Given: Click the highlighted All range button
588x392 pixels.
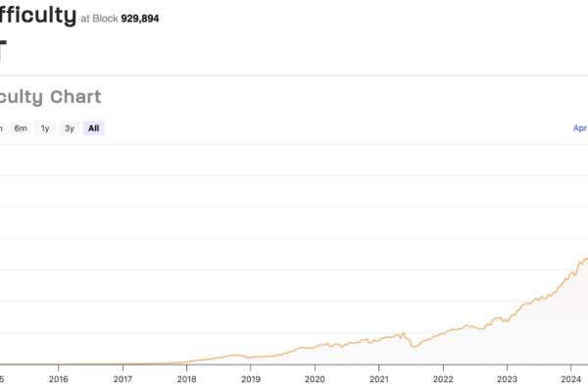Looking at the screenshot, I should point(93,128).
